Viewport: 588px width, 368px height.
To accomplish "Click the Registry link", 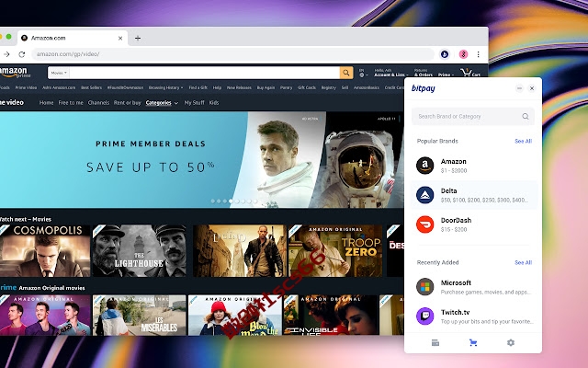I will pos(329,87).
